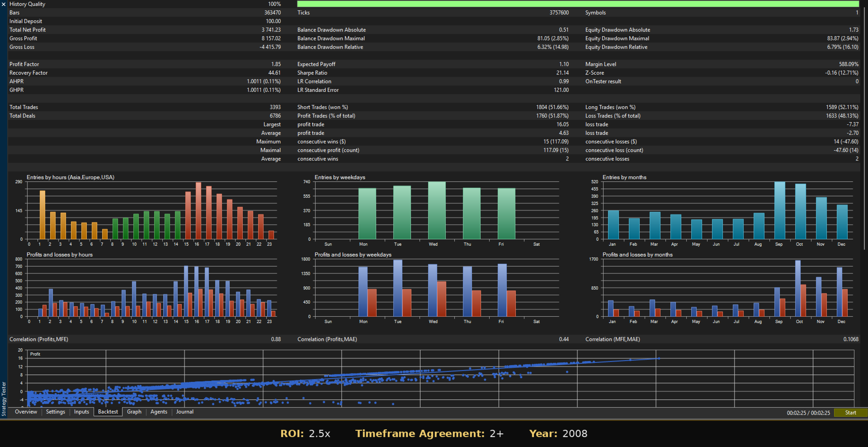
Task: Click the green History Quality bar
Action: click(578, 4)
